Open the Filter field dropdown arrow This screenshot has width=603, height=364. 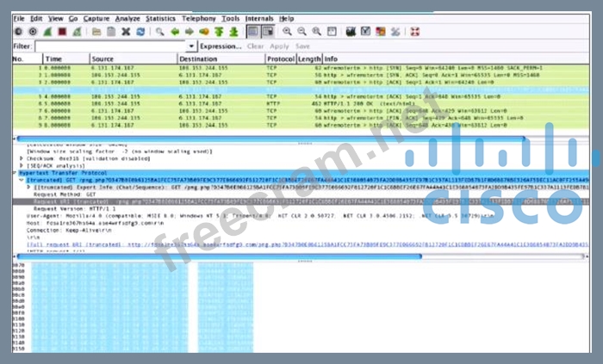[191, 46]
